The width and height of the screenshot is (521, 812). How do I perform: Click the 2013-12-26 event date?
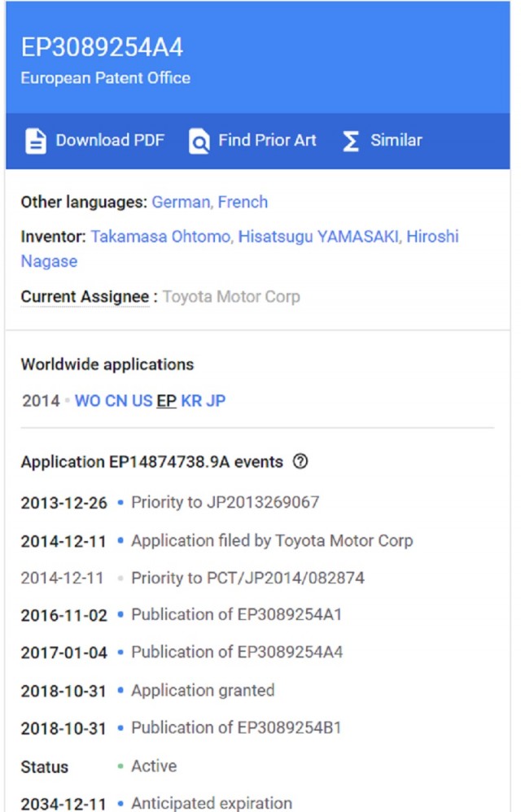point(64,503)
